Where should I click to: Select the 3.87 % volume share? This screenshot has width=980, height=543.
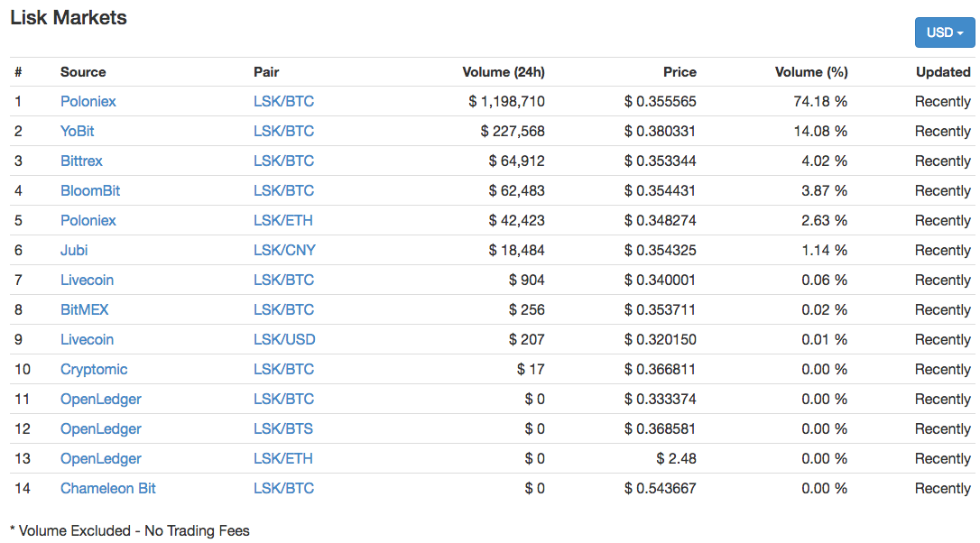825,190
